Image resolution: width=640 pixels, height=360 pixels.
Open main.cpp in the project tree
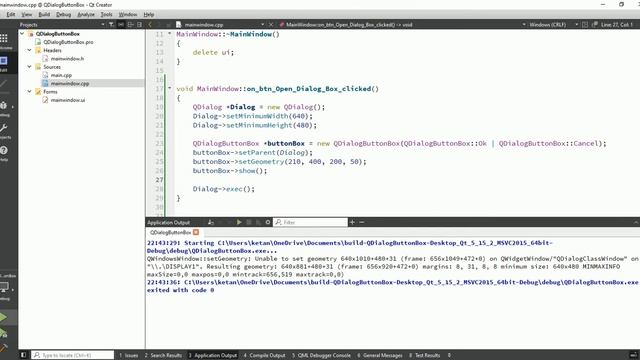coord(61,75)
